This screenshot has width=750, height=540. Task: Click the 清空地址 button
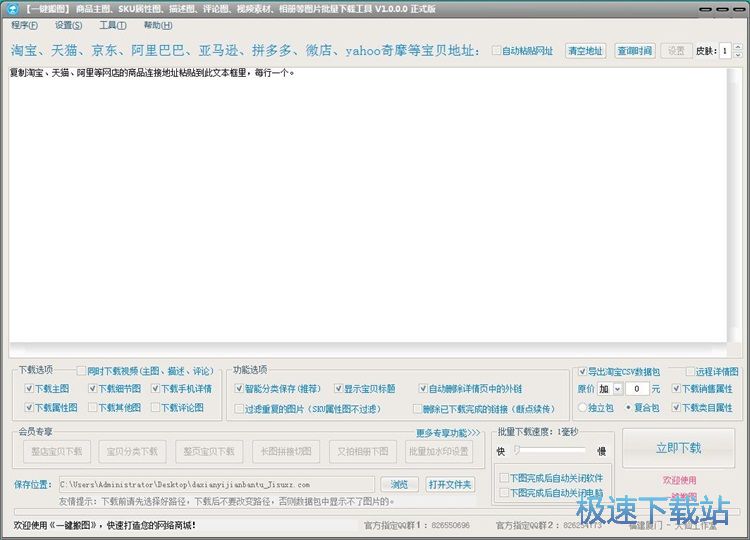tap(585, 51)
